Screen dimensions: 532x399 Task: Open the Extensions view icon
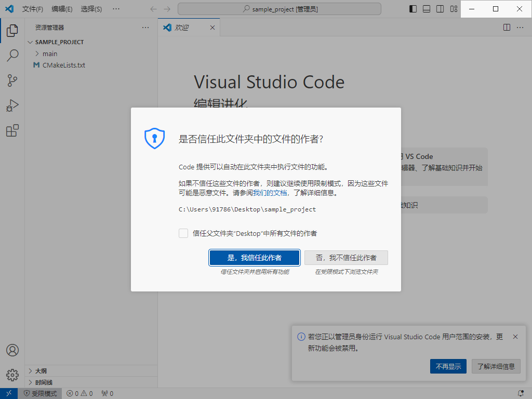click(x=12, y=130)
